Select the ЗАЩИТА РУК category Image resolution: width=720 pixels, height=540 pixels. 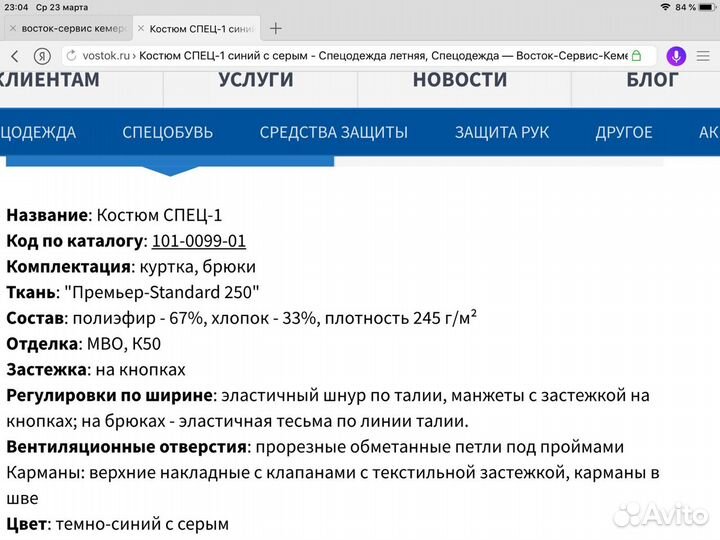[x=502, y=132]
